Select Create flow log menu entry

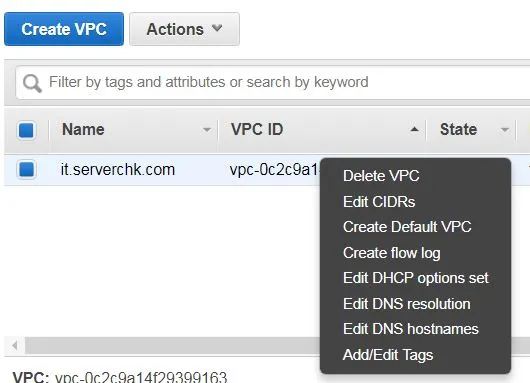click(x=391, y=253)
